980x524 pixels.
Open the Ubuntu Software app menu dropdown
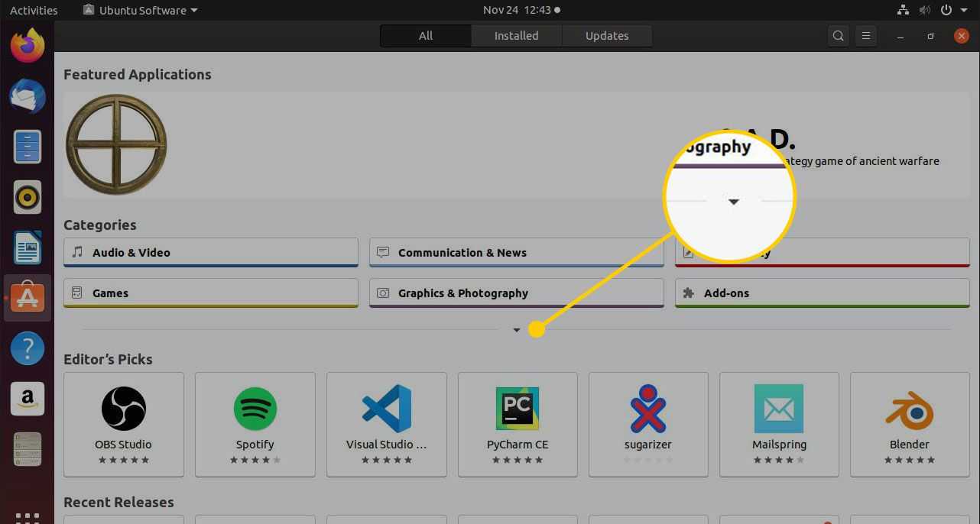click(x=141, y=11)
